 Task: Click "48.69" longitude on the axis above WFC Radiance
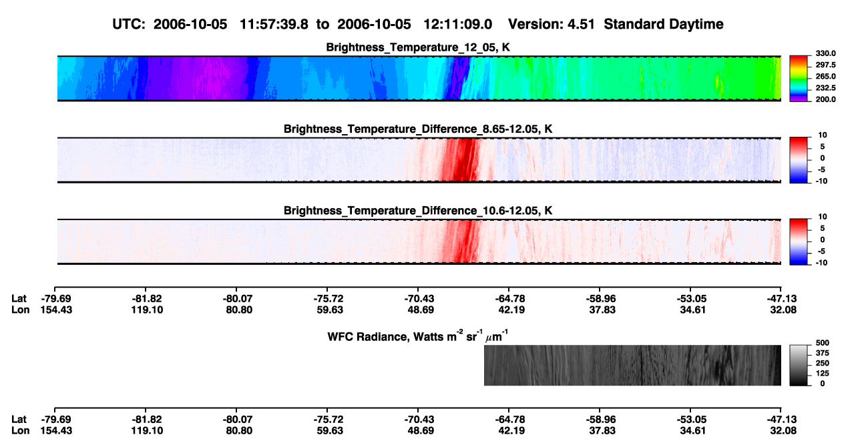pos(421,310)
